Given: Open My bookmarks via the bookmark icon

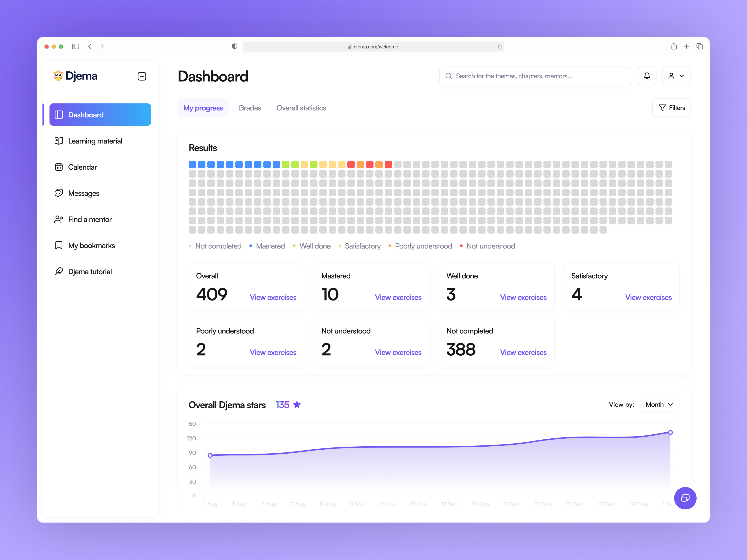Looking at the screenshot, I should (x=59, y=245).
